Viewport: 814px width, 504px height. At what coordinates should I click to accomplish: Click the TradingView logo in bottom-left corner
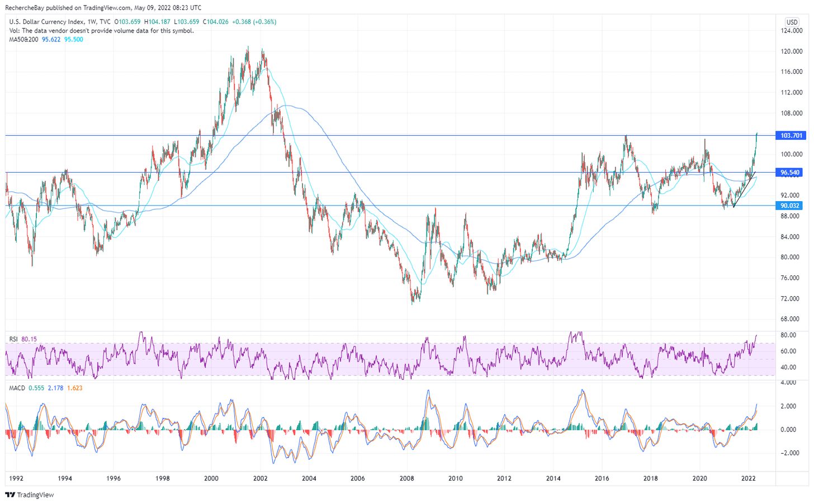coord(30,495)
